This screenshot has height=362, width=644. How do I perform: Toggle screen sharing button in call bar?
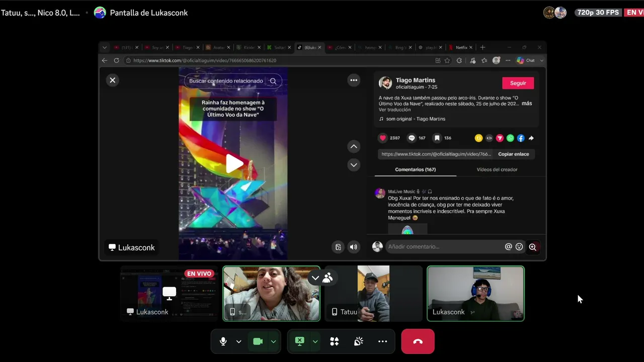coord(300,341)
